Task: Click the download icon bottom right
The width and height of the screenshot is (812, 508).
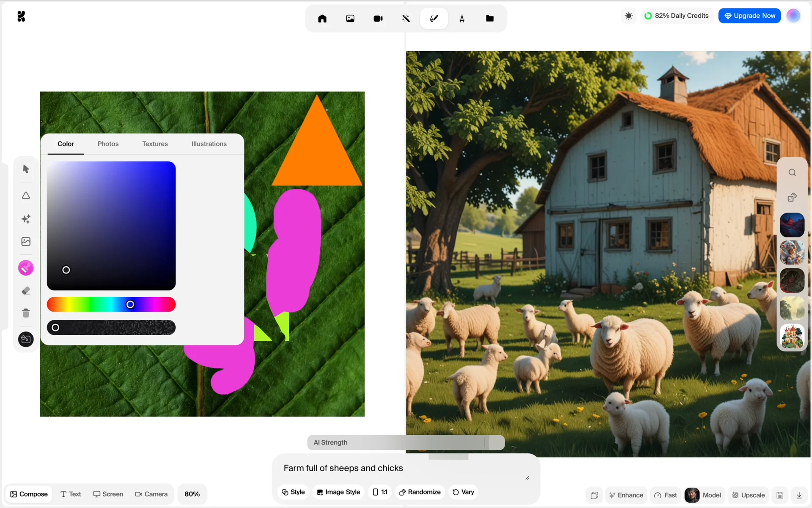Action: (799, 495)
